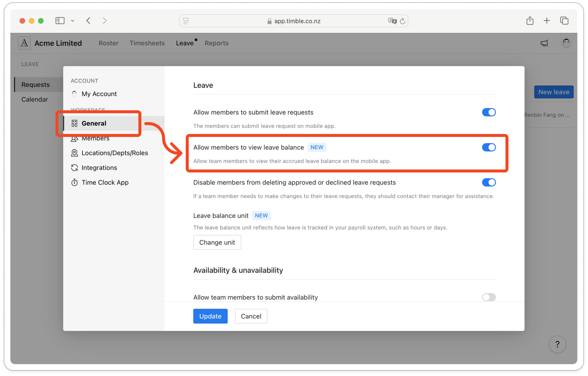
Task: Open the Leave tab
Action: tap(185, 43)
